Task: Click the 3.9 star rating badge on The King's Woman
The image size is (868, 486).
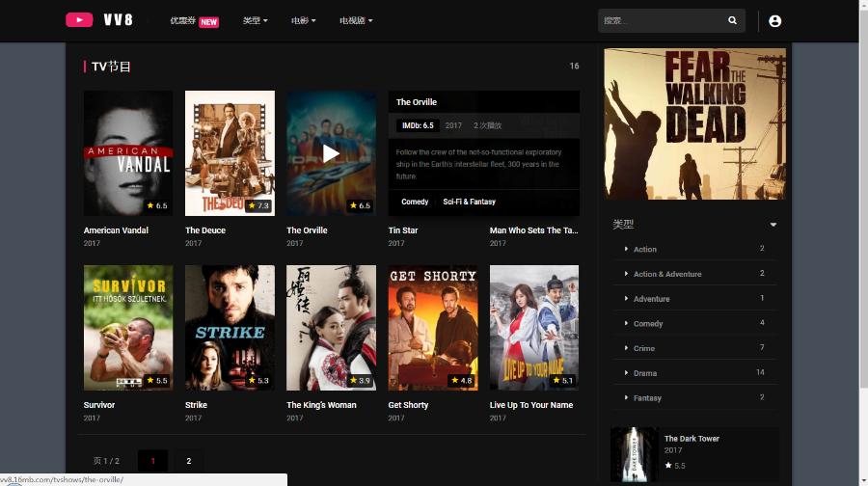Action: pos(360,380)
